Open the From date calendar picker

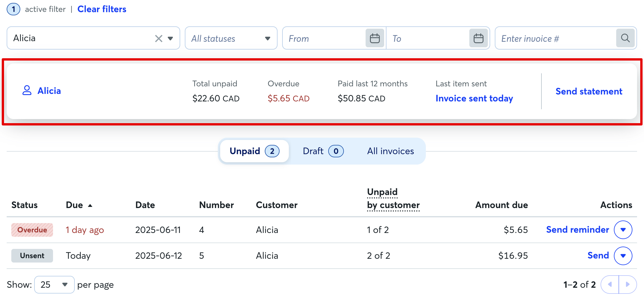pyautogui.click(x=375, y=38)
